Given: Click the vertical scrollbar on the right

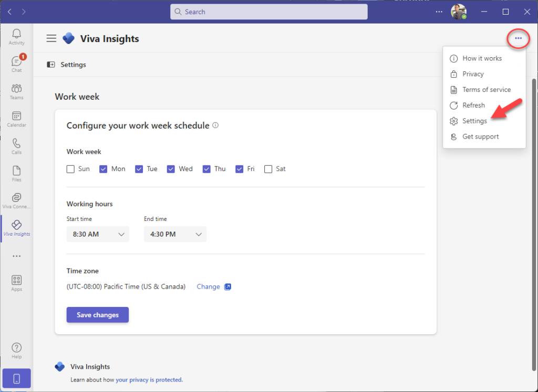Looking at the screenshot, I should click(x=534, y=225).
